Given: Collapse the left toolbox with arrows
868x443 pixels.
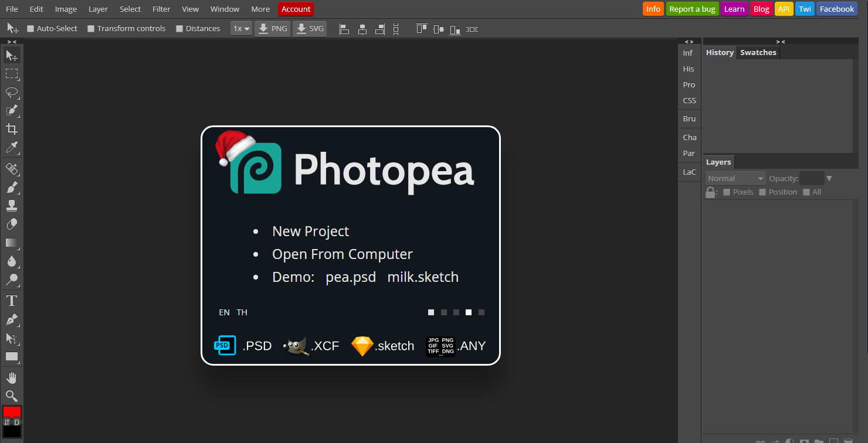Looking at the screenshot, I should [12, 42].
